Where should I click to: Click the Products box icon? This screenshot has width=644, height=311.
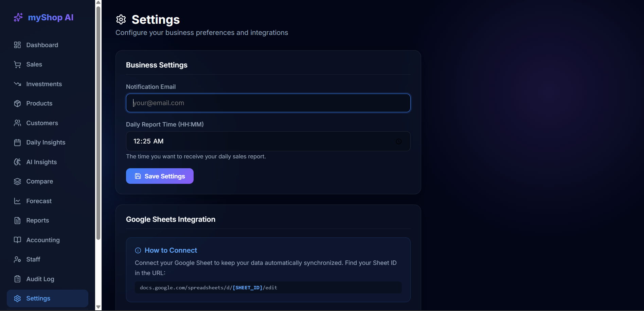tap(17, 103)
